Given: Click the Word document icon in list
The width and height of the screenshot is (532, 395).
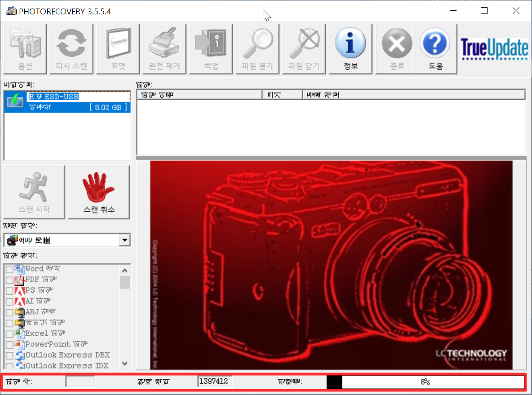Looking at the screenshot, I should tap(19, 269).
